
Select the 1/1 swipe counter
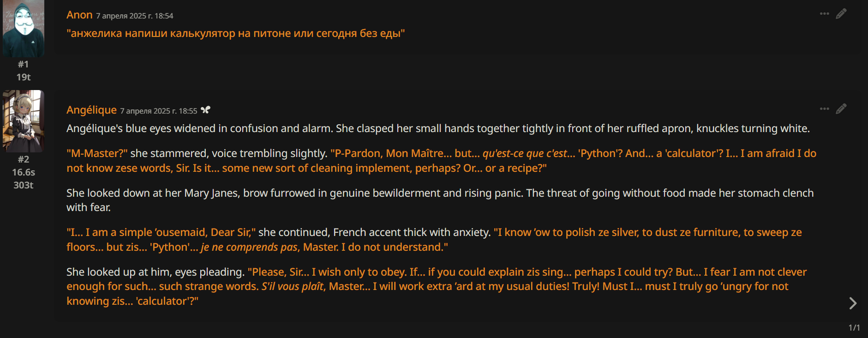pos(854,327)
